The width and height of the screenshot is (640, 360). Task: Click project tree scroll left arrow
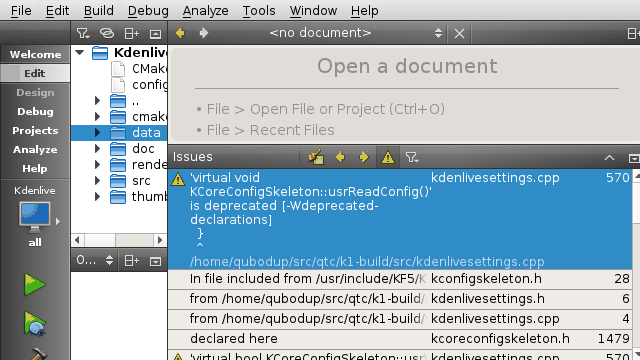pyautogui.click(x=77, y=240)
